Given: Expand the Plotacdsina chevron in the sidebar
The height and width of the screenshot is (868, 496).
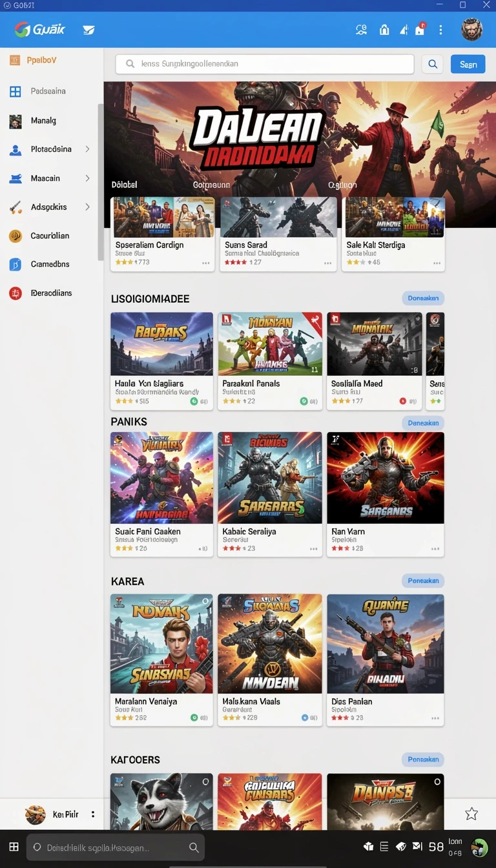Looking at the screenshot, I should 87,149.
